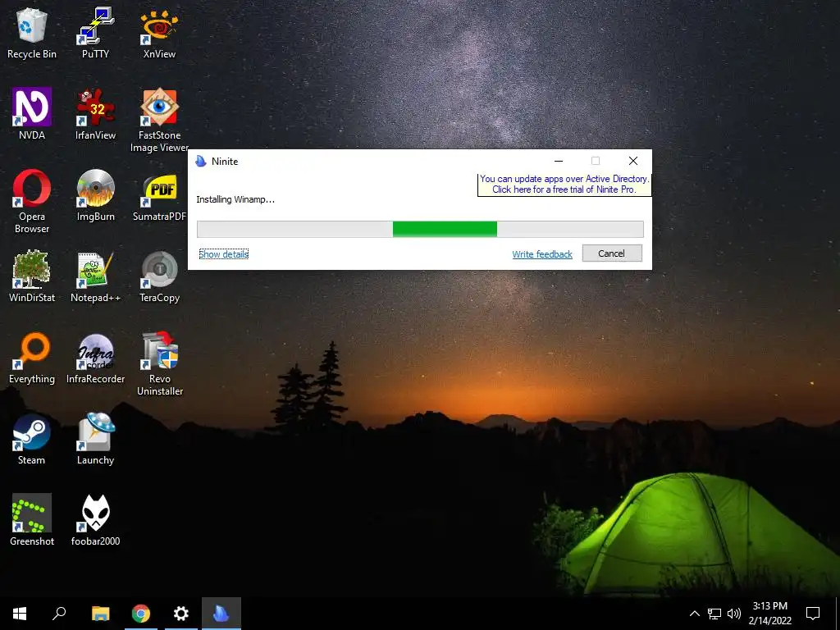Viewport: 840px width, 630px height.
Task: Open Settings gear on the taskbar
Action: coord(181,614)
